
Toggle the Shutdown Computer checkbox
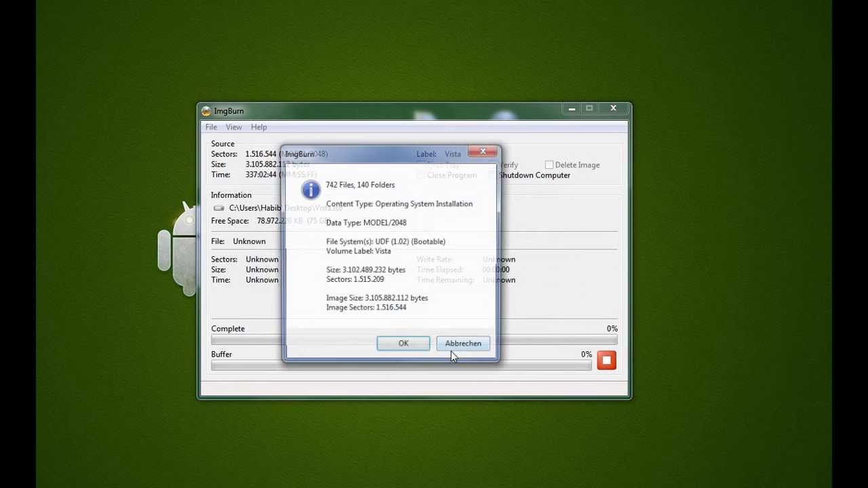coord(493,176)
